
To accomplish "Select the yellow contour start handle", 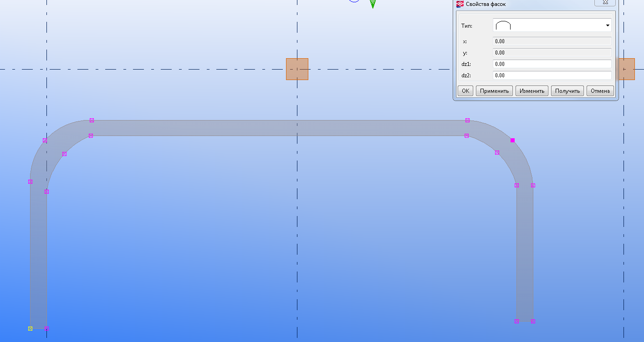I will point(31,328).
